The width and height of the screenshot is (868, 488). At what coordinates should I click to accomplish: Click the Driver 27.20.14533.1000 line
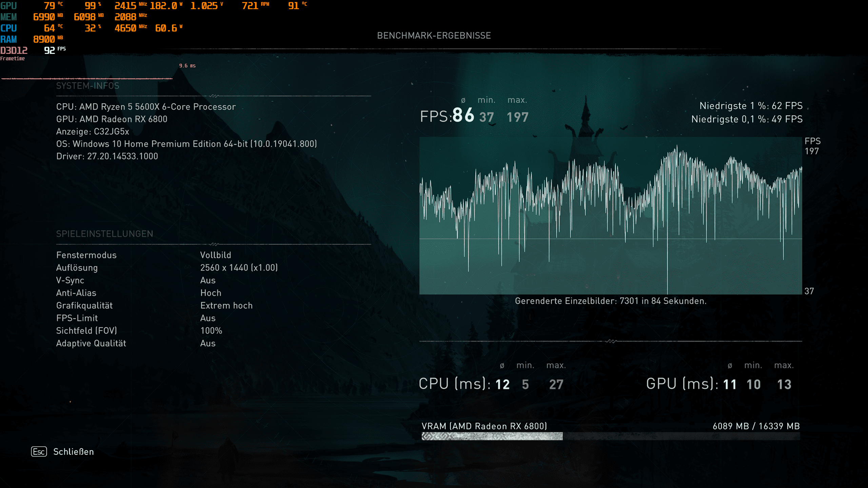coord(107,156)
